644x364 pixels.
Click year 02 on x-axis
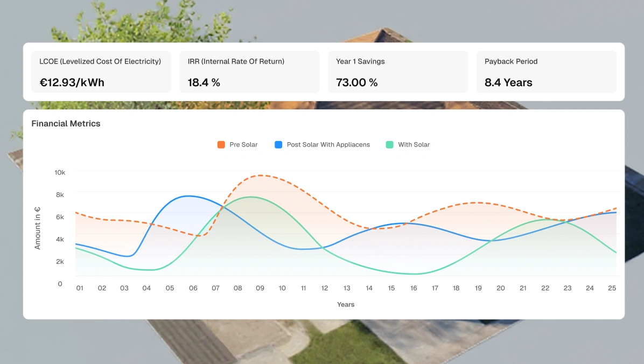point(102,288)
